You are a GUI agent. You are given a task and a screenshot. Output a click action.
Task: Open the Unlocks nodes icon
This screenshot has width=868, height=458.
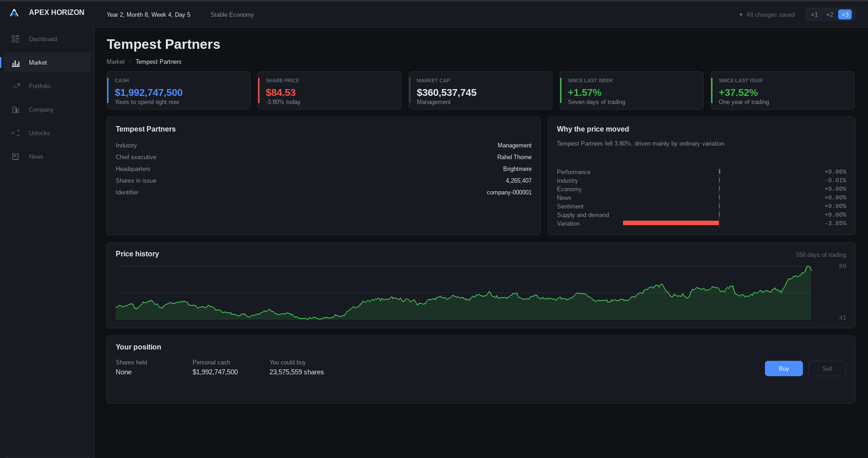[x=15, y=133]
